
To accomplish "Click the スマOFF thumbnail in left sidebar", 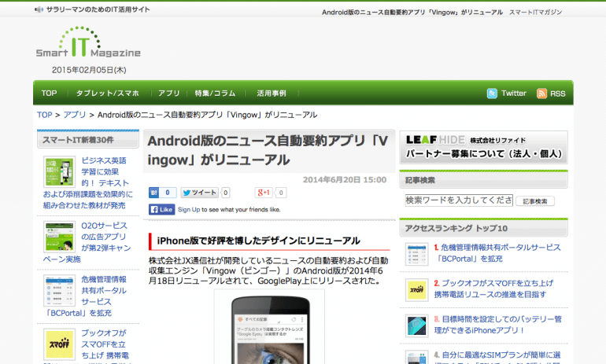I will click(59, 344).
